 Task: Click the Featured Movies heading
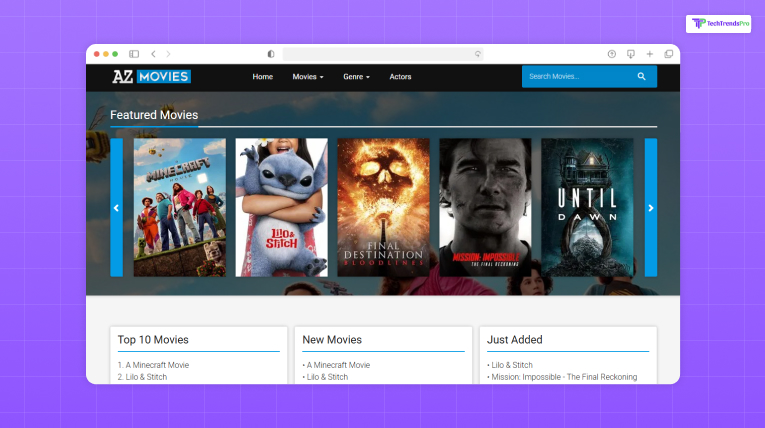[x=154, y=115]
